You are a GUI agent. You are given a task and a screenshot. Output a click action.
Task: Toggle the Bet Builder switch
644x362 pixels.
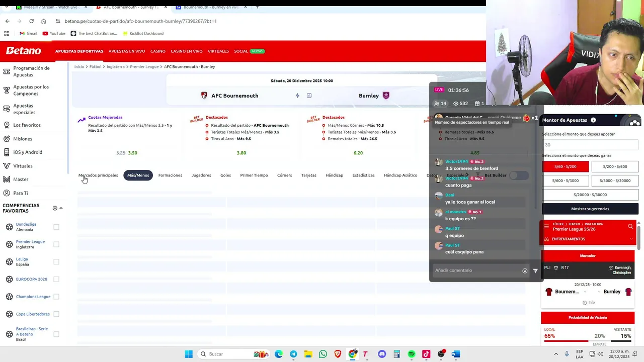[519, 175]
